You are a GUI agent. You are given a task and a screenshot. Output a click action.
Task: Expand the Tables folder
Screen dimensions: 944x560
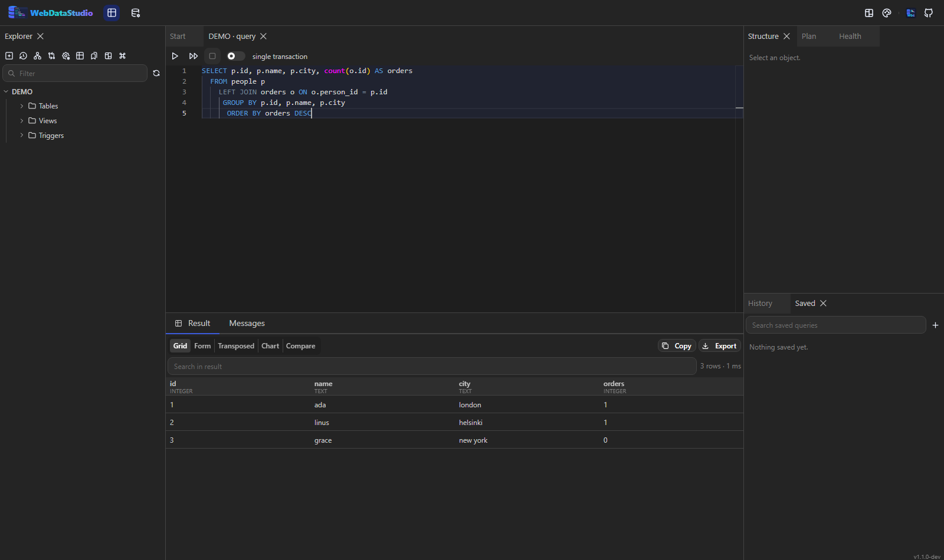22,106
